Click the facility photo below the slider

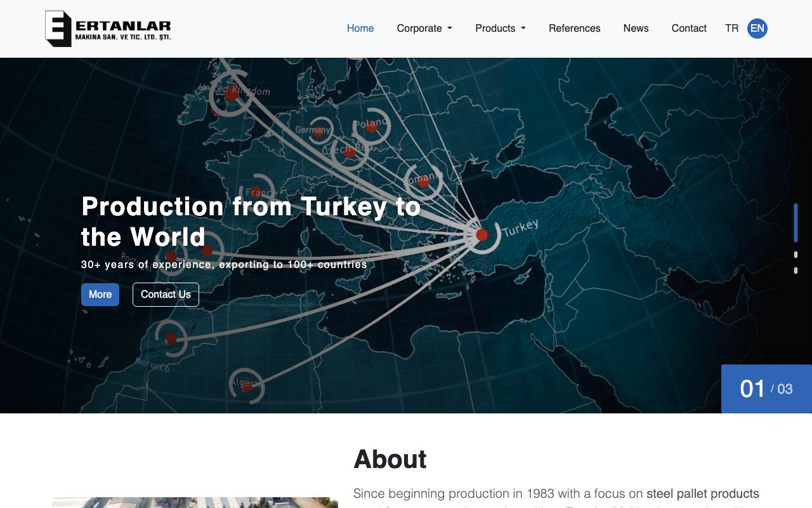[195, 502]
